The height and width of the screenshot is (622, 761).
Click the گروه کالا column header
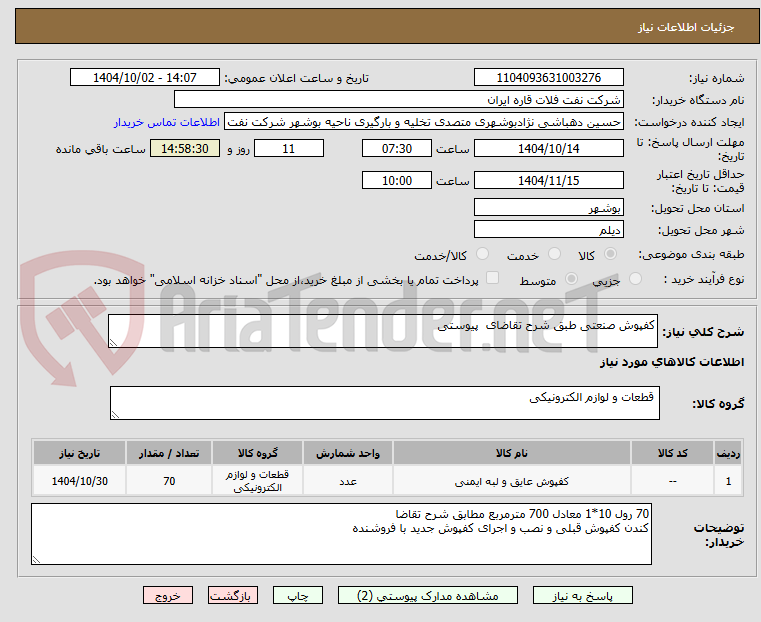coord(257,453)
